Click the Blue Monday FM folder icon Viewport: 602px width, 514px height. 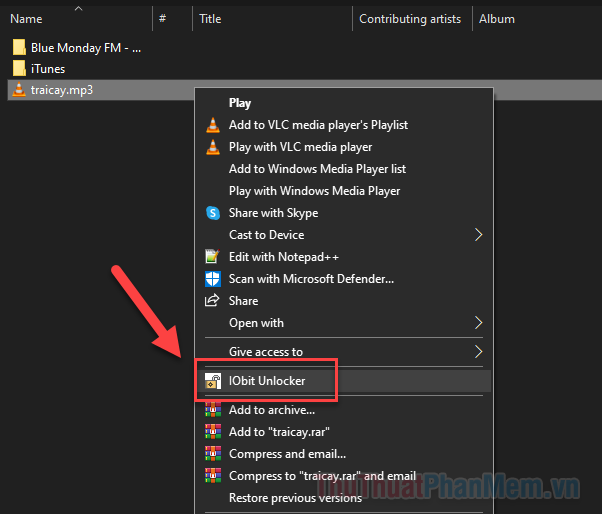pyautogui.click(x=19, y=48)
